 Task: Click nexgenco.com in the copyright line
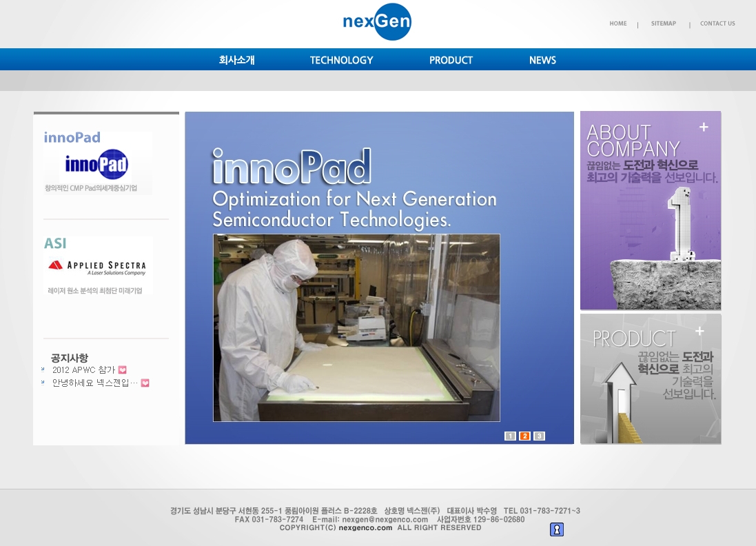tap(365, 527)
